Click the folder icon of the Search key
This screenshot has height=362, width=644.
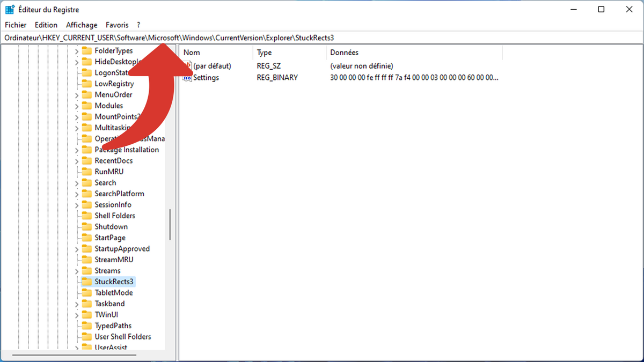coord(86,183)
